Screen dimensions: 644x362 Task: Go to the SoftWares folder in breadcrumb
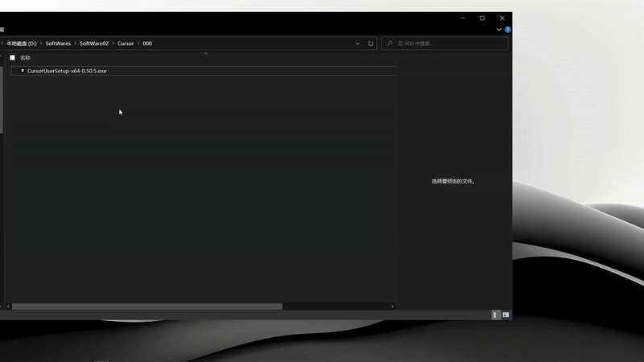pyautogui.click(x=58, y=43)
